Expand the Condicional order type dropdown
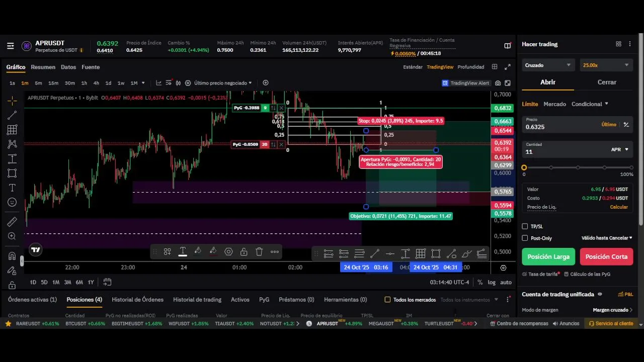 tap(590, 104)
